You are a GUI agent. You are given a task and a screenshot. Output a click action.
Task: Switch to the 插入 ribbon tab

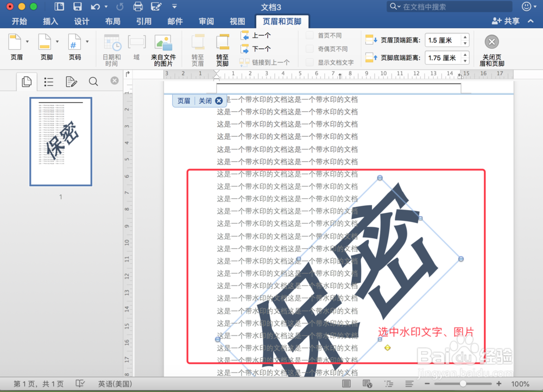click(x=50, y=22)
